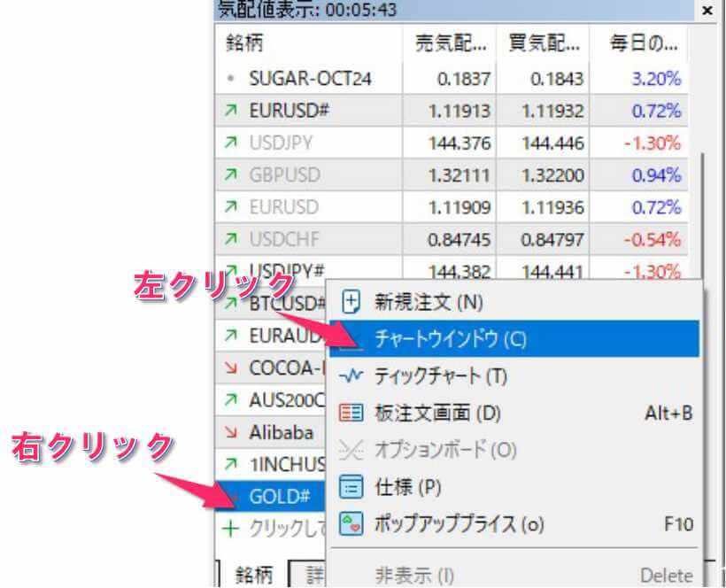
Task: Click the green up-trend arrow beside EURUSD#
Action: [230, 107]
